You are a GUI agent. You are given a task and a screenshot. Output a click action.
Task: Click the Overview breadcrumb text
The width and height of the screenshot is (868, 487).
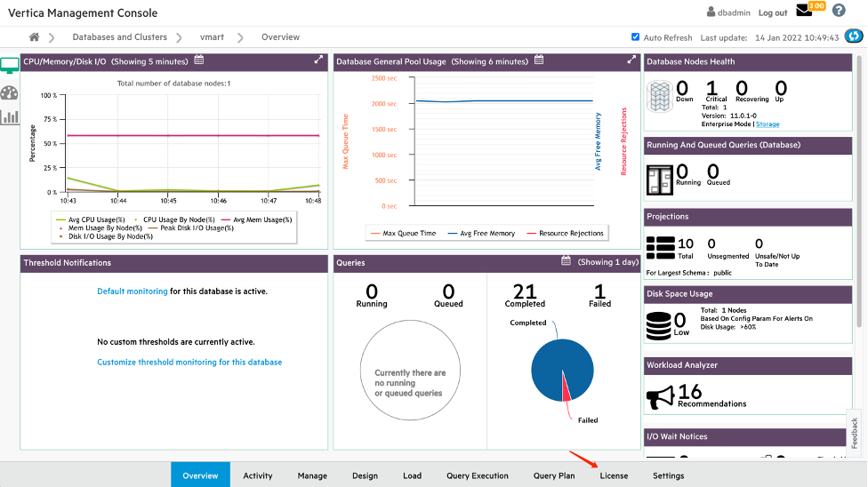281,37
